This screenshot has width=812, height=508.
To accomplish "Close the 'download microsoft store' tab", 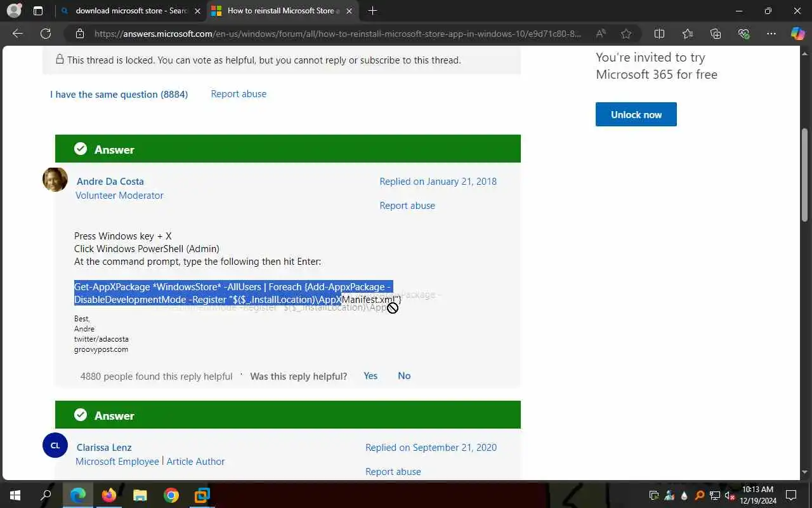I will click(197, 11).
